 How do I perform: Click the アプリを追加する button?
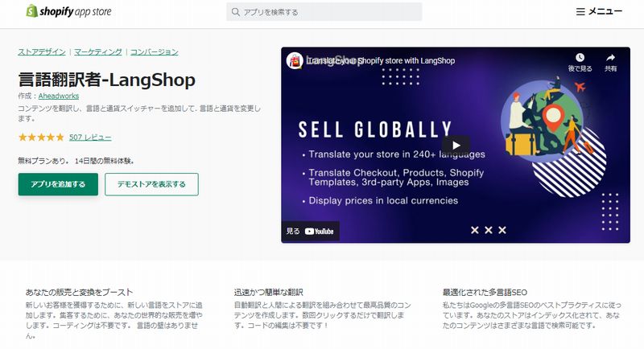[x=58, y=184]
